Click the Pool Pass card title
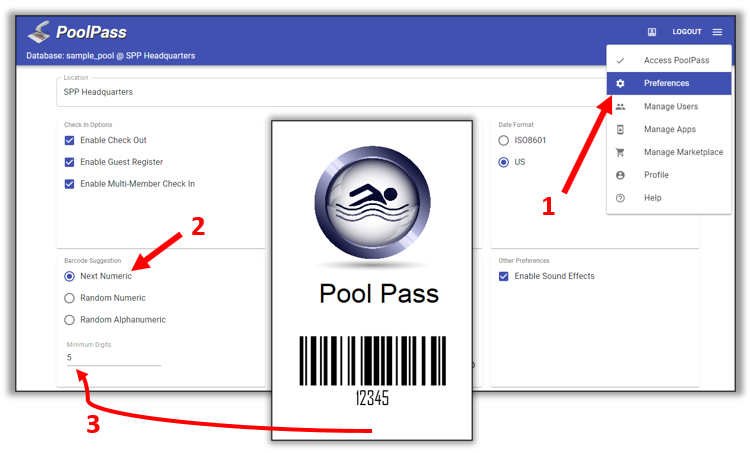The height and width of the screenshot is (453, 750). (379, 294)
